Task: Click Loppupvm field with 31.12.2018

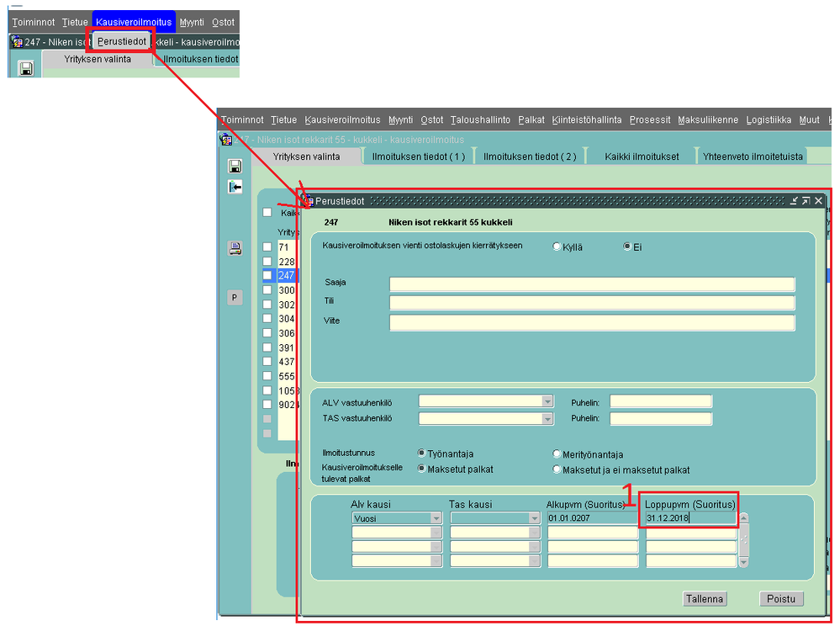Action: 691,518
